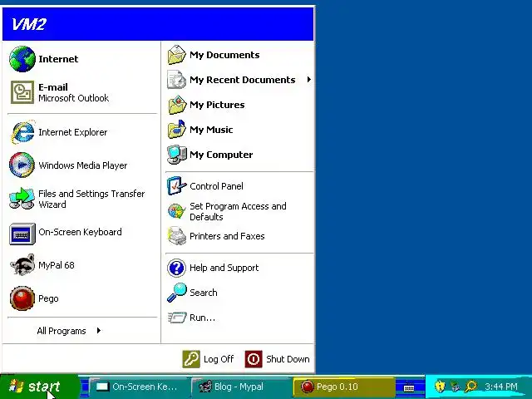Click the My Documents text label

(x=224, y=55)
